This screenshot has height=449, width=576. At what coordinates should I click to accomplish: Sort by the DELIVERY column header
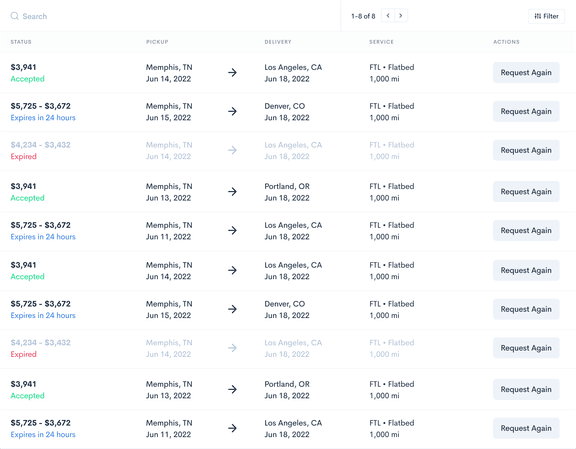(x=278, y=42)
